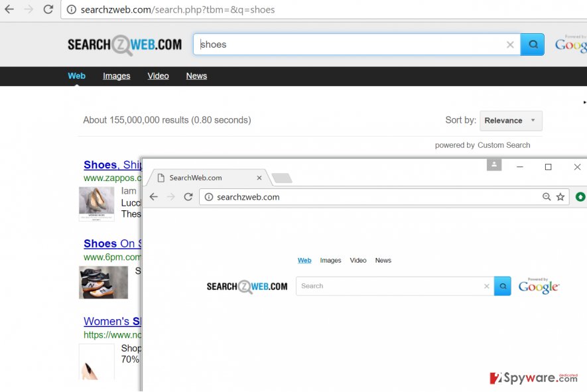Click site info icon beside search.php URL
This screenshot has width=587, height=392.
coord(71,9)
